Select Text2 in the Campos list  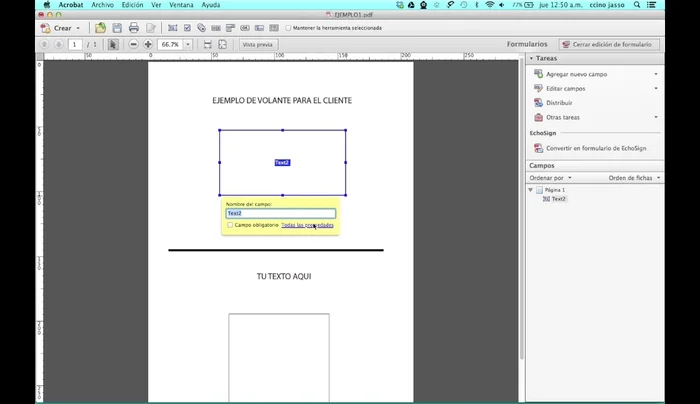[x=559, y=199]
